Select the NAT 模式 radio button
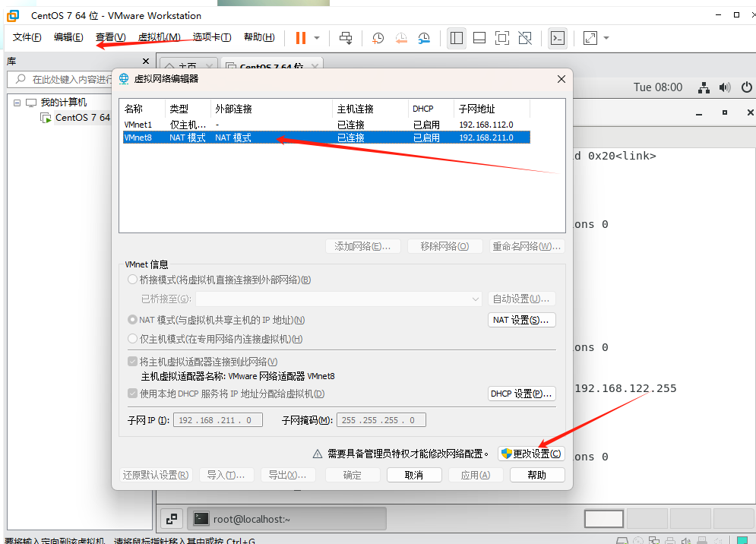The height and width of the screenshot is (544, 756). pyautogui.click(x=133, y=320)
